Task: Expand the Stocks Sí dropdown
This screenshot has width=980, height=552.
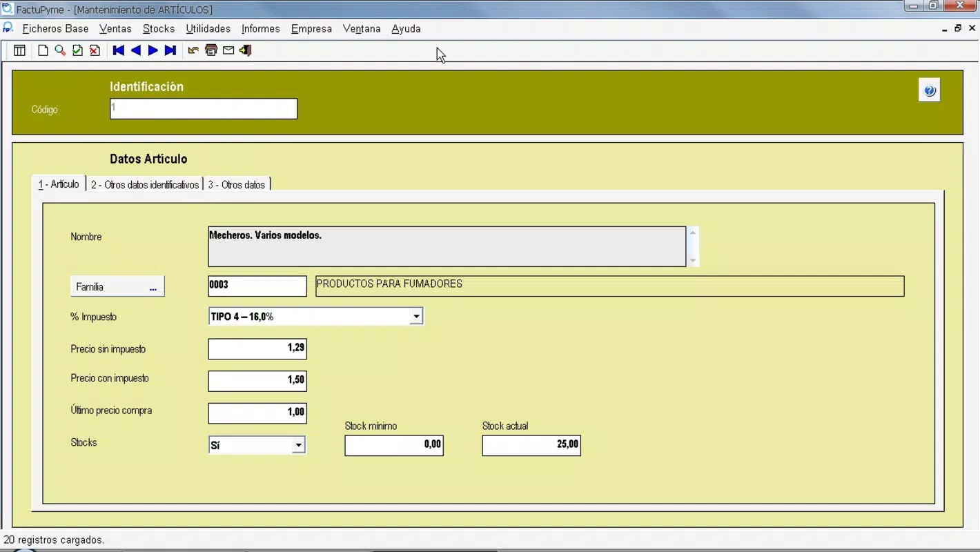Action: [298, 446]
